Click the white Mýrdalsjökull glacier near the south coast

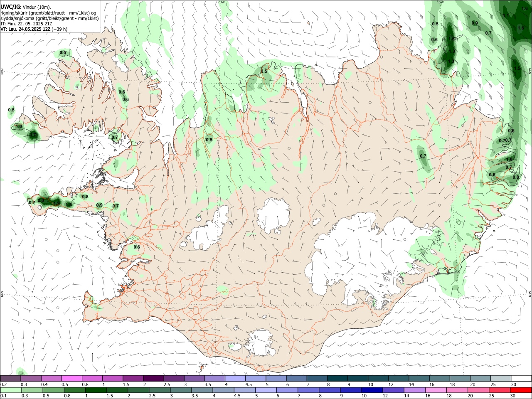pyautogui.click(x=261, y=343)
